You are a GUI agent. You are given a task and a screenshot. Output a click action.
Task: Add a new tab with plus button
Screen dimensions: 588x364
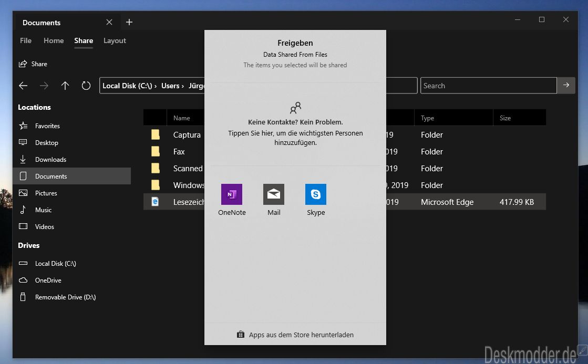pyautogui.click(x=129, y=22)
